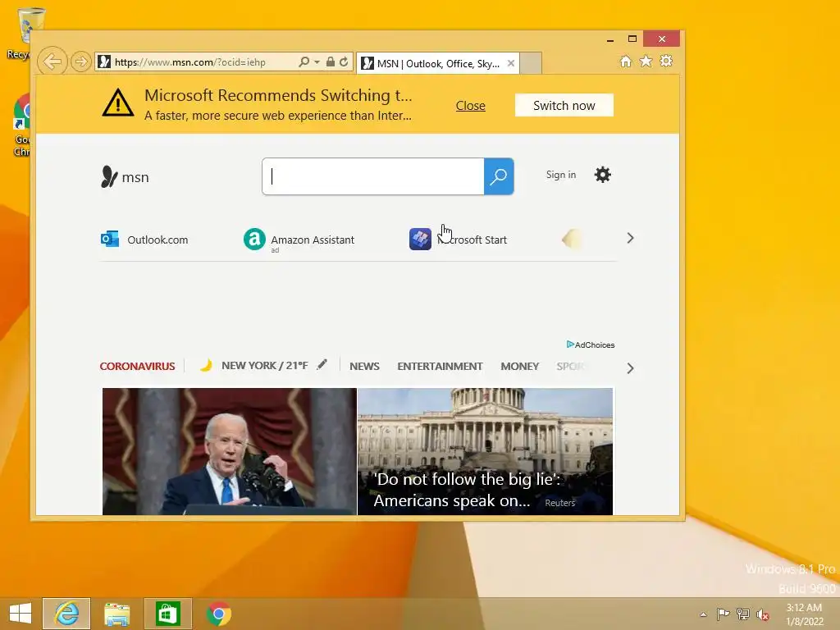This screenshot has width=840, height=630.
Task: Open the 'Do not follow the big lie' story
Action: pos(485,452)
